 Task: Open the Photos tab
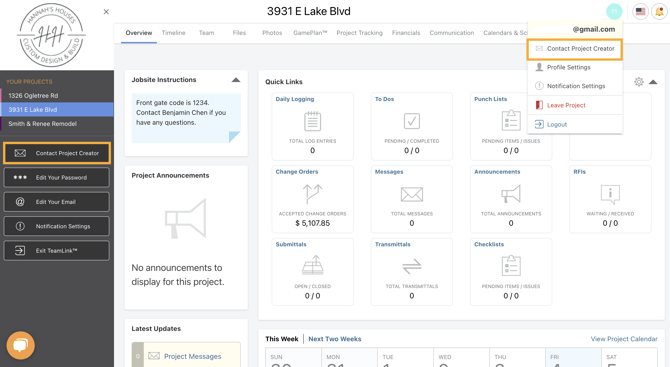(x=272, y=33)
